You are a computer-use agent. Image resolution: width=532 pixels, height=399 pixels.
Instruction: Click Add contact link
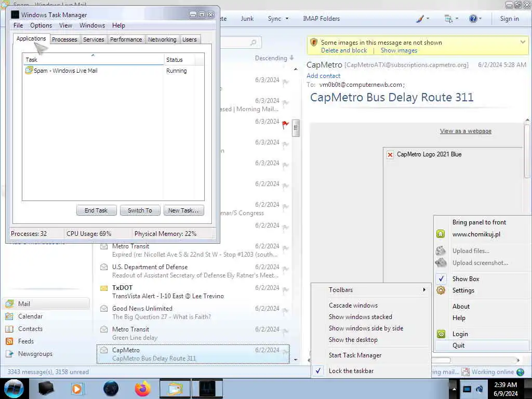[x=323, y=76]
